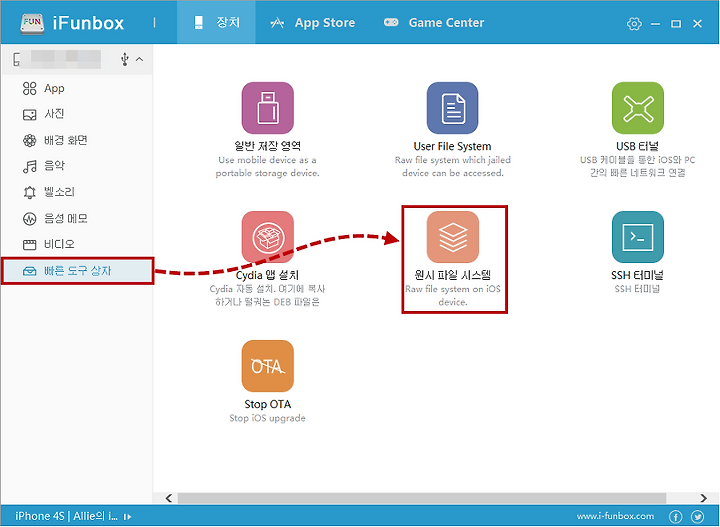Open the www.i-funbox.com link
720x527 pixels.
point(615,516)
